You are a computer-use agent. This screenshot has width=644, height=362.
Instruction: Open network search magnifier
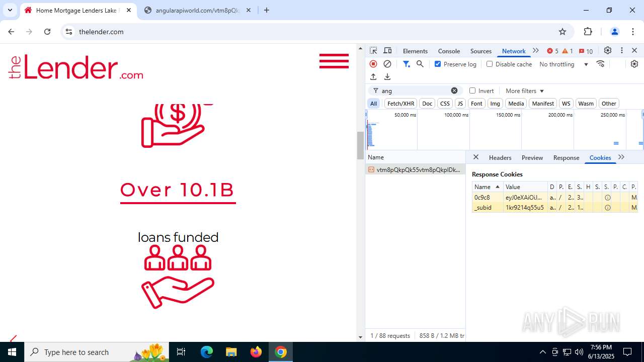coord(420,64)
